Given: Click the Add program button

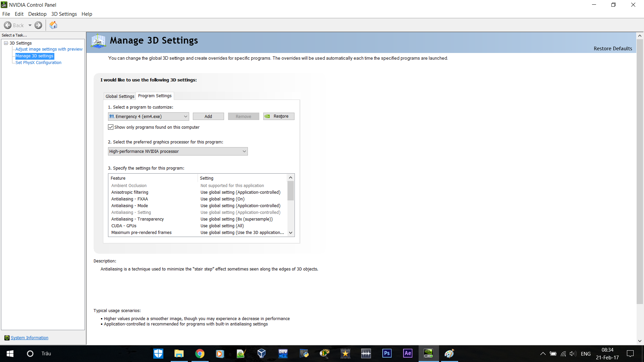Looking at the screenshot, I should pos(208,116).
